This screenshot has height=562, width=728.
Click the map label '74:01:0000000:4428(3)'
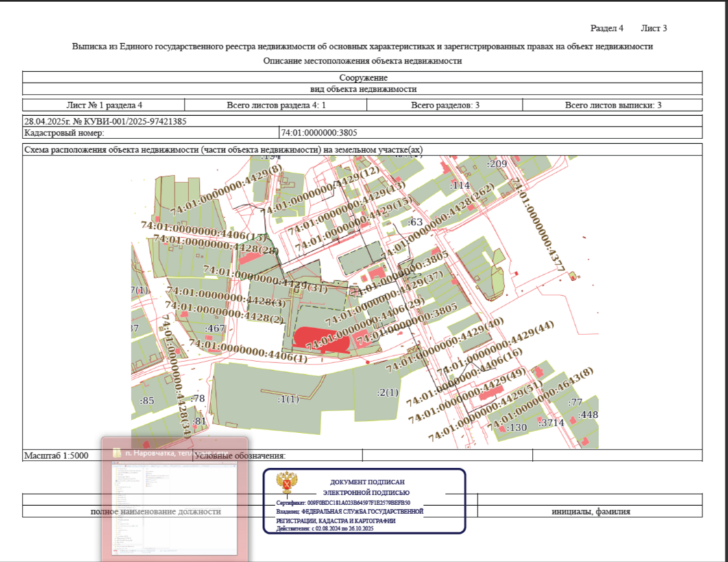[x=226, y=297]
